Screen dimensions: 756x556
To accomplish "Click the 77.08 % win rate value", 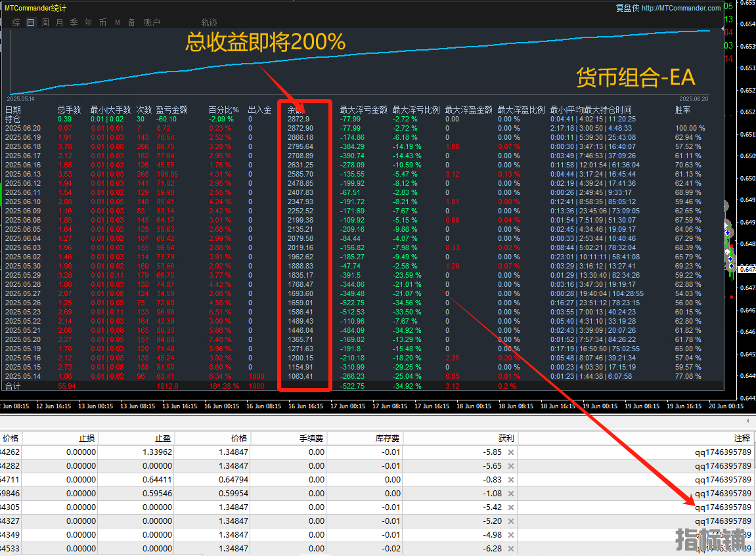I will (688, 376).
